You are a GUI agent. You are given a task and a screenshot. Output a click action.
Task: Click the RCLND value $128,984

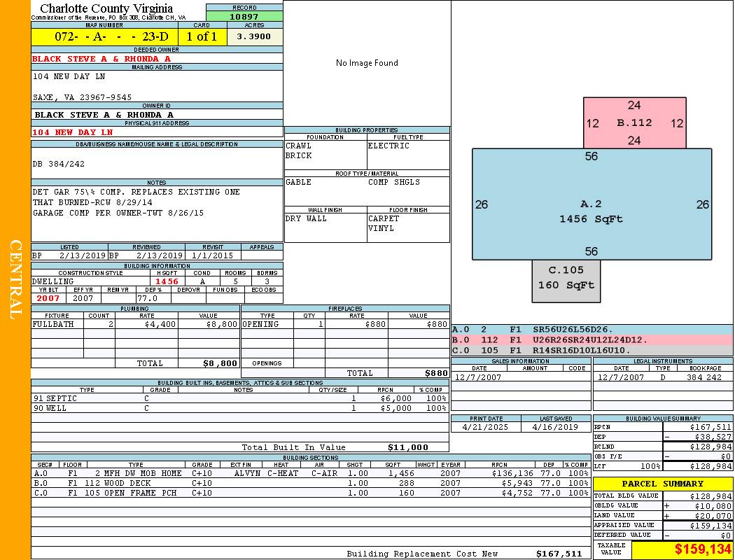point(710,447)
